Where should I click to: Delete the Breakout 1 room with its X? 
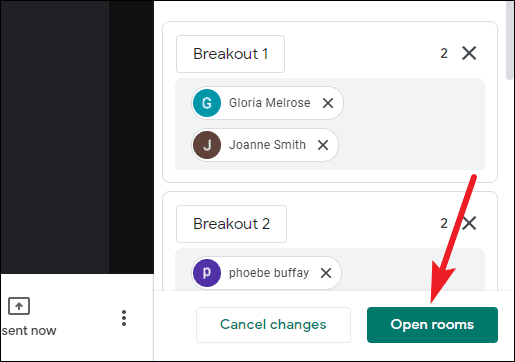pyautogui.click(x=469, y=53)
